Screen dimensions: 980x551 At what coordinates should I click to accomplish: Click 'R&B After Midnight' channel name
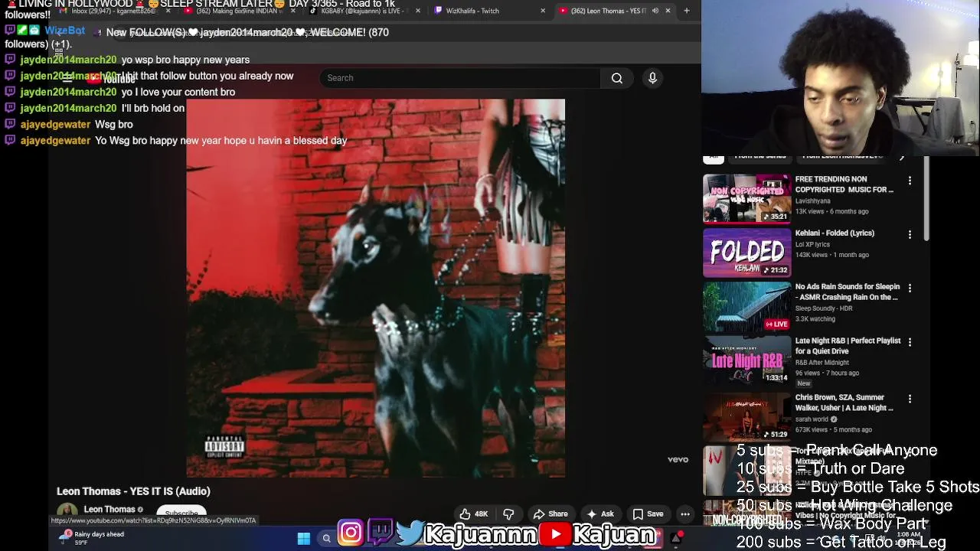click(x=822, y=363)
